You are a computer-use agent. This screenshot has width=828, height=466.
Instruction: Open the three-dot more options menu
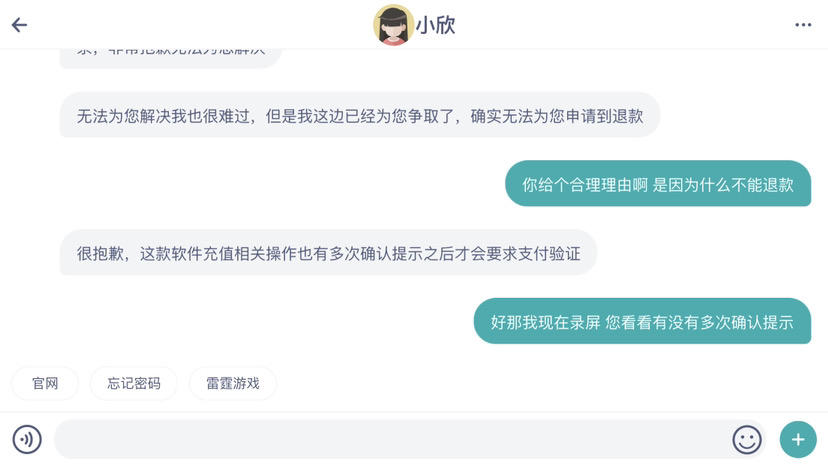tap(803, 25)
